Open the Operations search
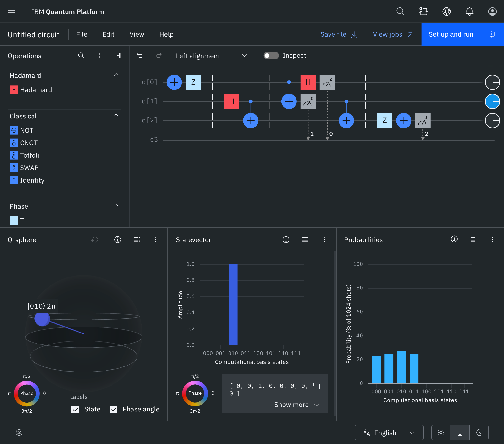 point(81,56)
